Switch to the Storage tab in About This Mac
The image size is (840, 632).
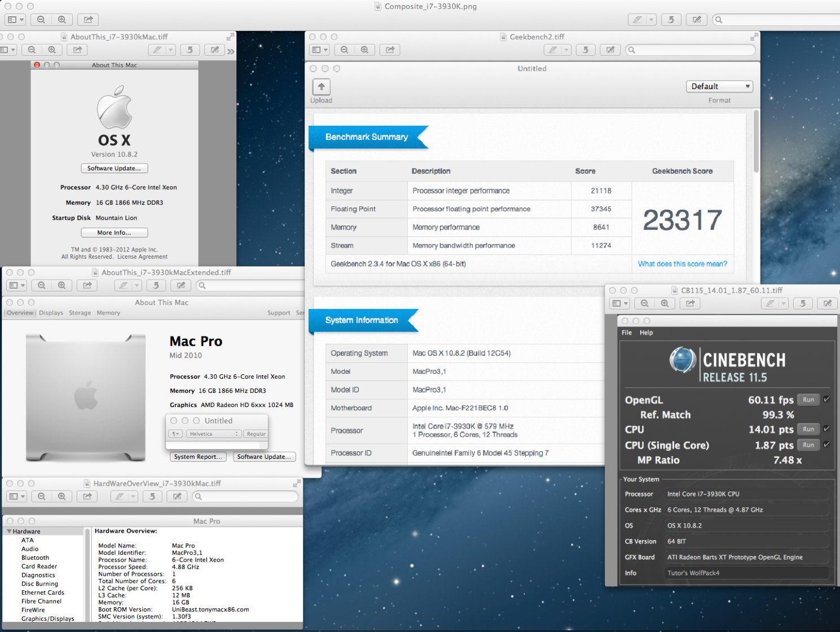[x=80, y=313]
